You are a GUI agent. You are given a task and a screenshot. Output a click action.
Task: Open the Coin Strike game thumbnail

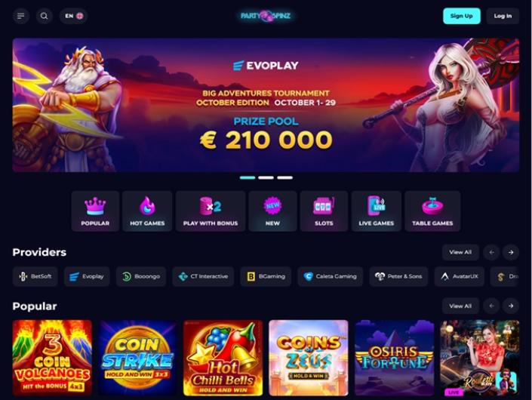(137, 358)
